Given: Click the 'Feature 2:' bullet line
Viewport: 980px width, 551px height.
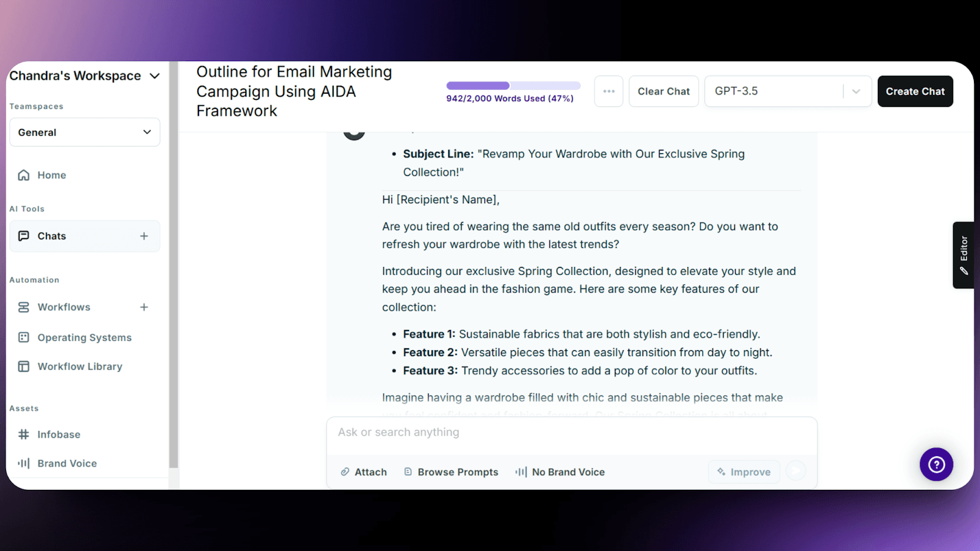Looking at the screenshot, I should coord(587,353).
